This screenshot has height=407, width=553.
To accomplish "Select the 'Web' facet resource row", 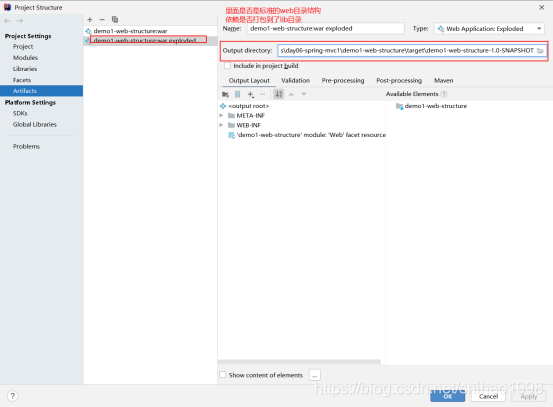I will (x=307, y=135).
